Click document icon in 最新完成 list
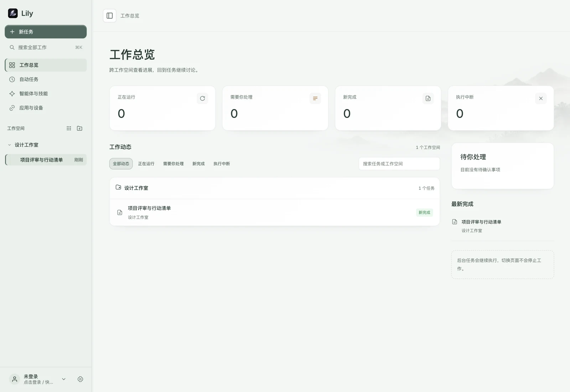This screenshot has width=570, height=392. [455, 222]
